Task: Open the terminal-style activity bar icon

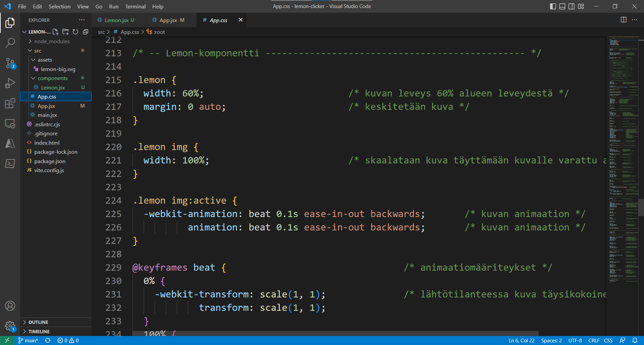Action: pyautogui.click(x=10, y=163)
